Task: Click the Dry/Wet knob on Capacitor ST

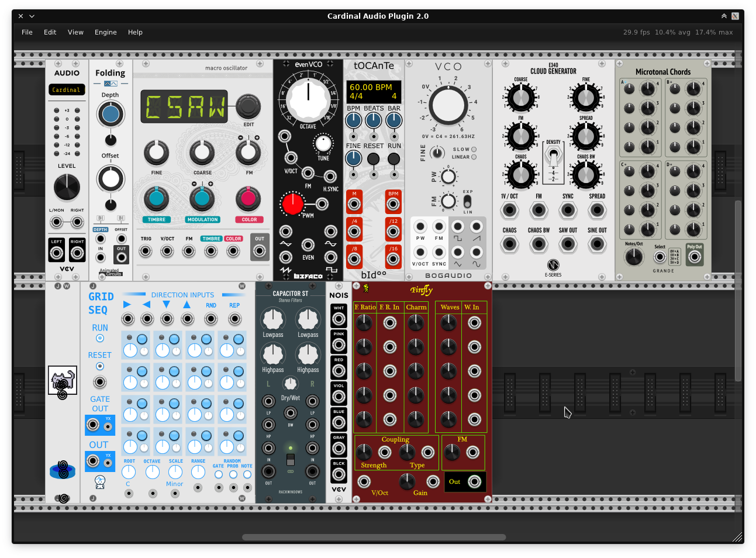Action: [291, 384]
